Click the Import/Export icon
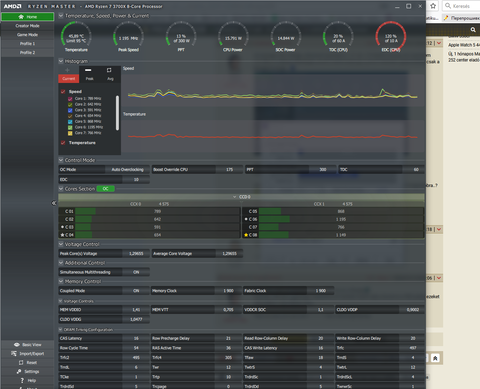This screenshot has height=389, width=480. click(x=14, y=354)
